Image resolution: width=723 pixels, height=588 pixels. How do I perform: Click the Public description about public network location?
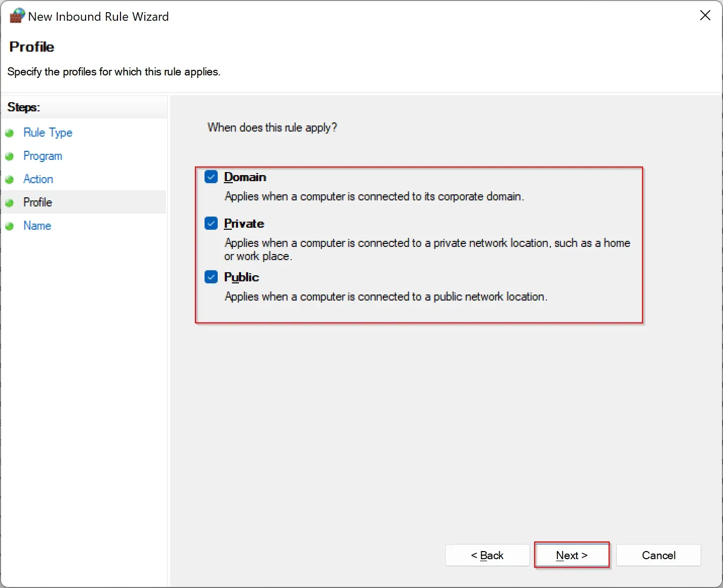[386, 297]
